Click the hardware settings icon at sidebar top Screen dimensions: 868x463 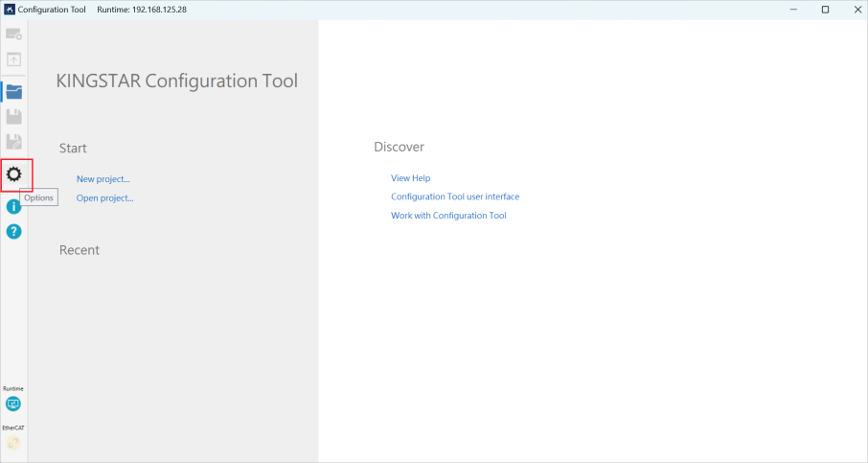tap(13, 35)
